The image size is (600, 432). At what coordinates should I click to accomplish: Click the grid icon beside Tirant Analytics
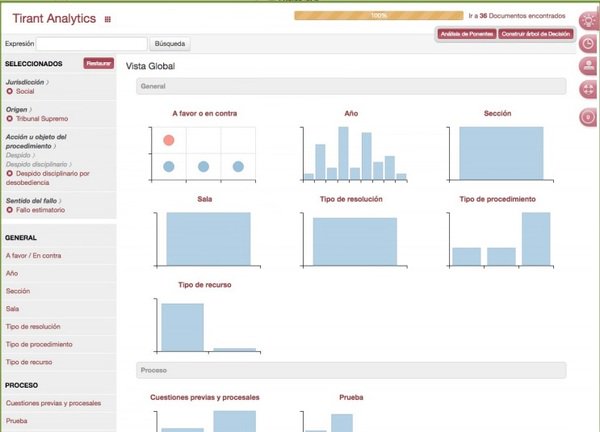pos(108,19)
